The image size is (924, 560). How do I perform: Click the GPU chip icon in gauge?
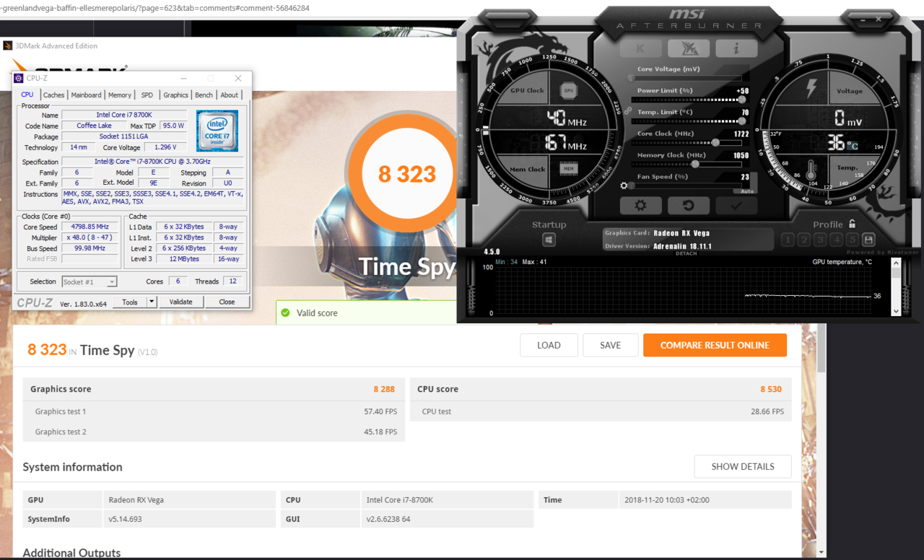coord(569,90)
